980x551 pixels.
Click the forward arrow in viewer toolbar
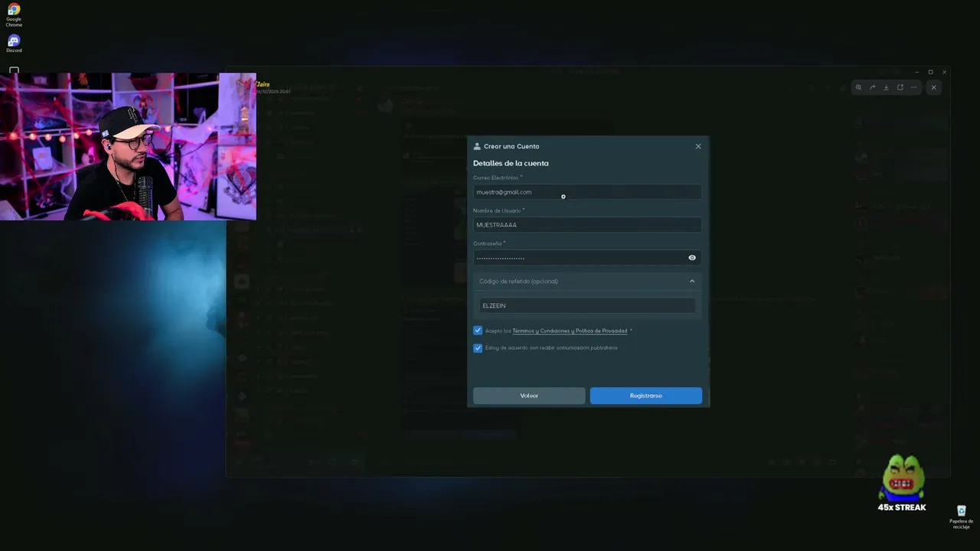coord(872,87)
